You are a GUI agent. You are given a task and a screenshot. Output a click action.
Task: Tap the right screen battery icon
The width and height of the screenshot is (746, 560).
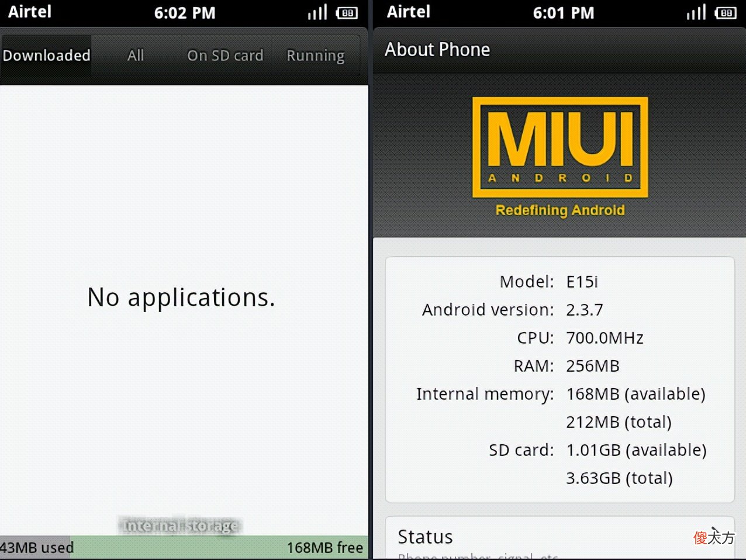click(x=726, y=13)
